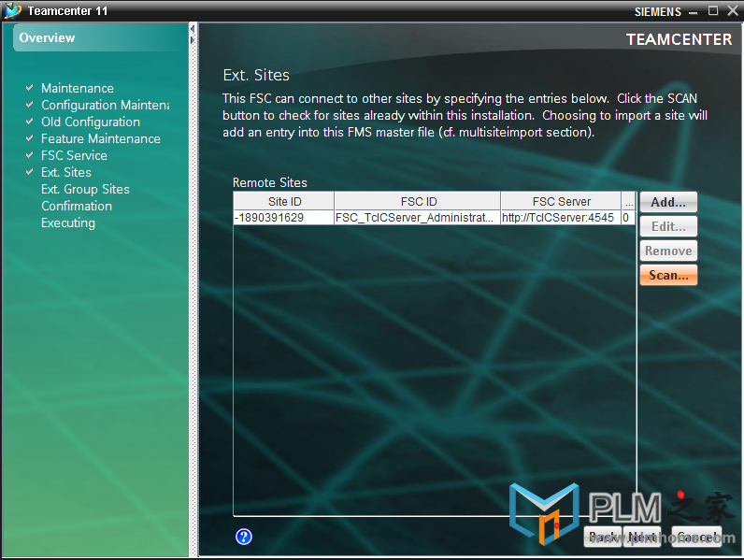
Task: Close the Teamcenter window
Action: coord(733,11)
